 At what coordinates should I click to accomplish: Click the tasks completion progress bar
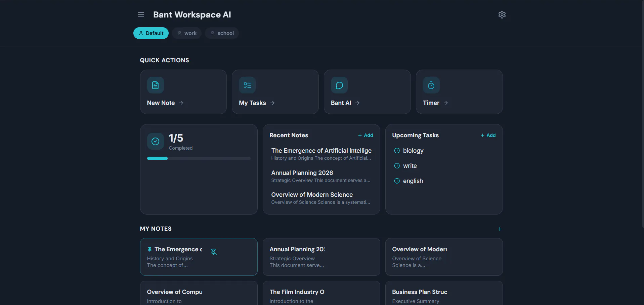pos(199,158)
